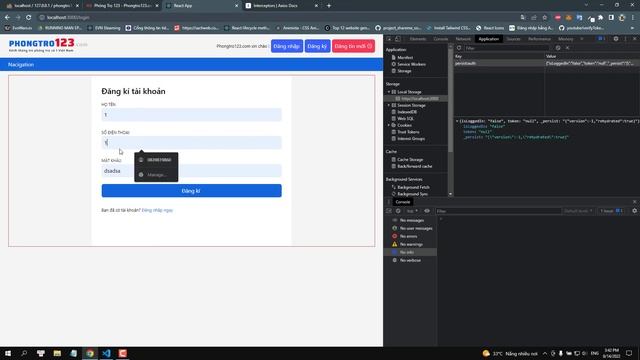640x360 pixels.
Task: Open console settings gear icon
Action: coord(634,211)
